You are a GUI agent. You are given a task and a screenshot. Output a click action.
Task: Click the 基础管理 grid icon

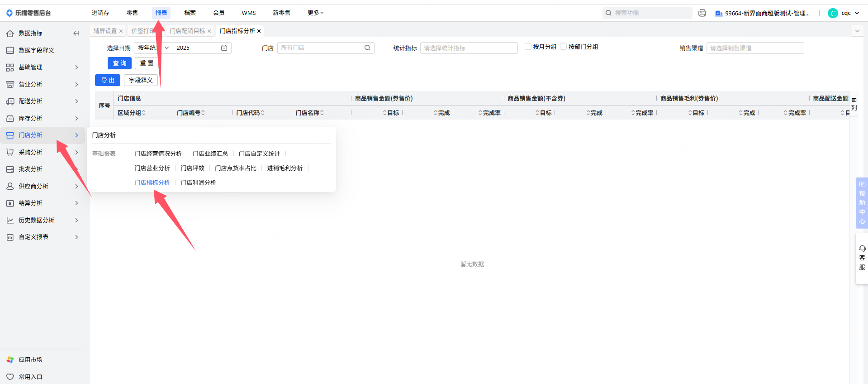(x=10, y=67)
